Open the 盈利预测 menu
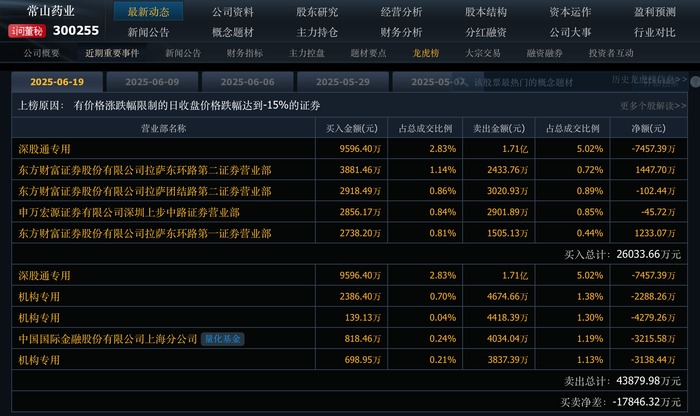 (x=654, y=12)
